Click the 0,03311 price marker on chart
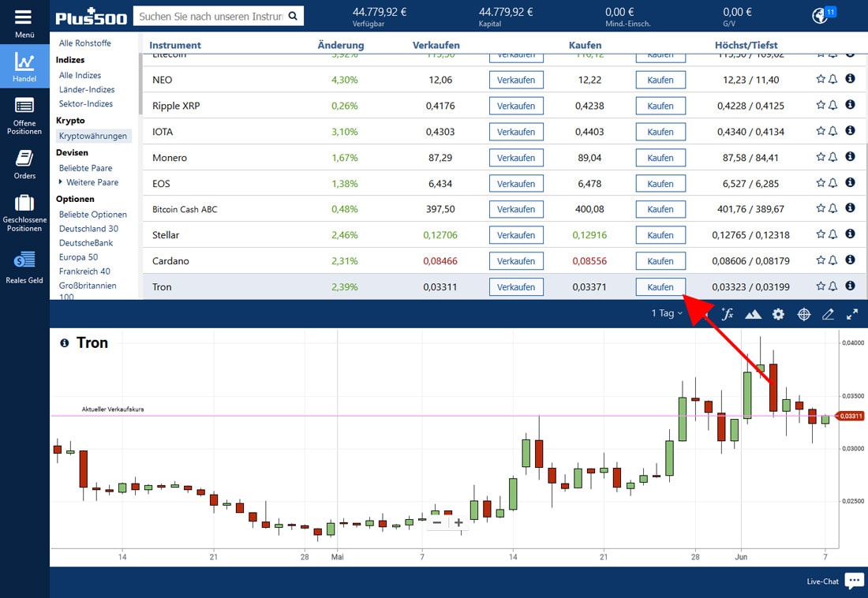The image size is (868, 598). [850, 416]
